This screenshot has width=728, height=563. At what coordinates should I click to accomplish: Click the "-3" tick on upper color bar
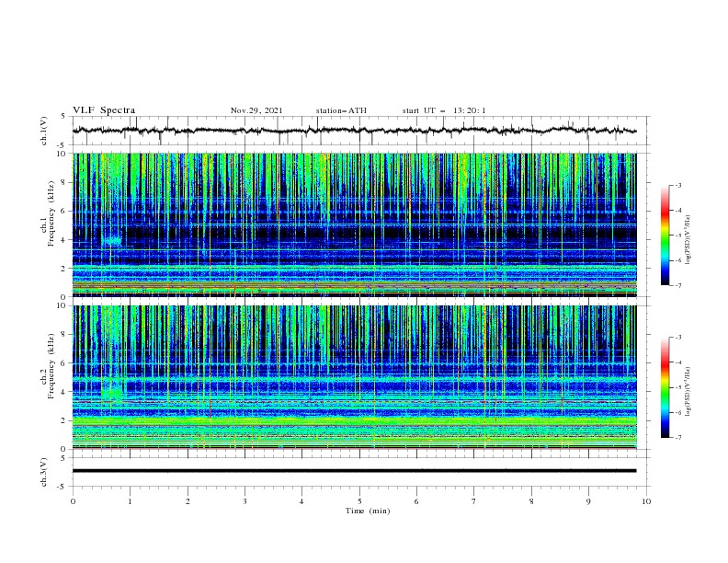coord(677,185)
